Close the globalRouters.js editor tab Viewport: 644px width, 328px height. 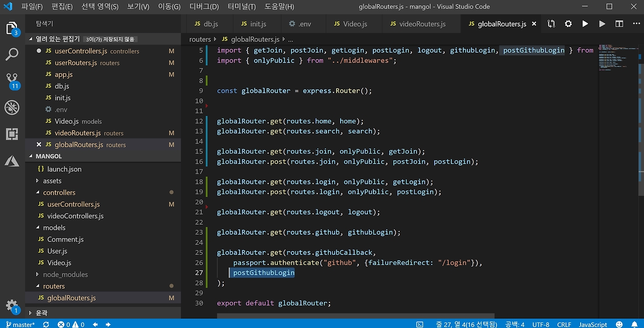tap(534, 24)
